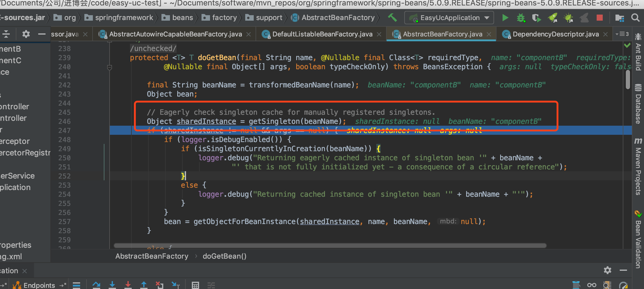The image size is (644, 289).
Task: Start debugging with the bug icon
Action: click(x=521, y=18)
